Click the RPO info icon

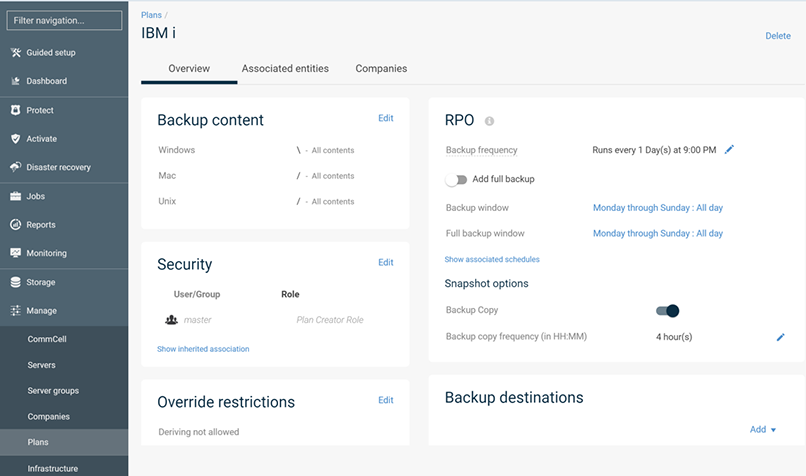click(x=489, y=121)
